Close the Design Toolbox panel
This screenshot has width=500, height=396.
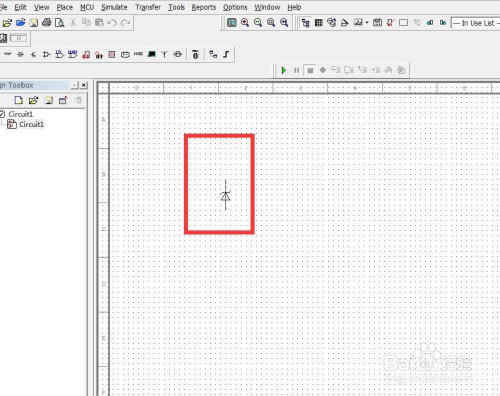[84, 85]
